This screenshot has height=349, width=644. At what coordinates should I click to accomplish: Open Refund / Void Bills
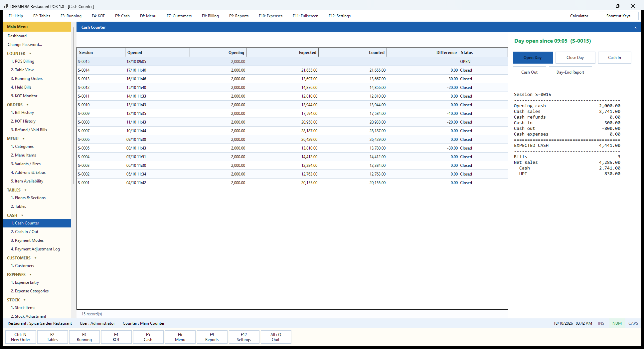tap(37, 130)
